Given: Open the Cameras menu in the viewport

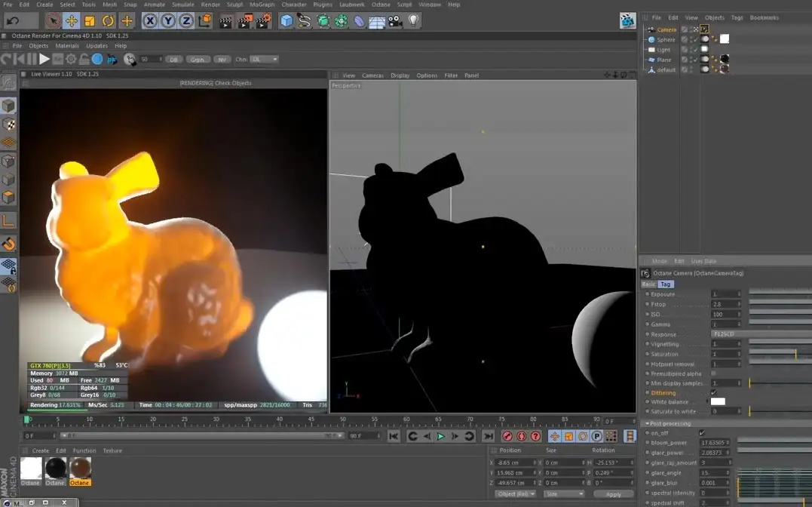Looking at the screenshot, I should [373, 75].
